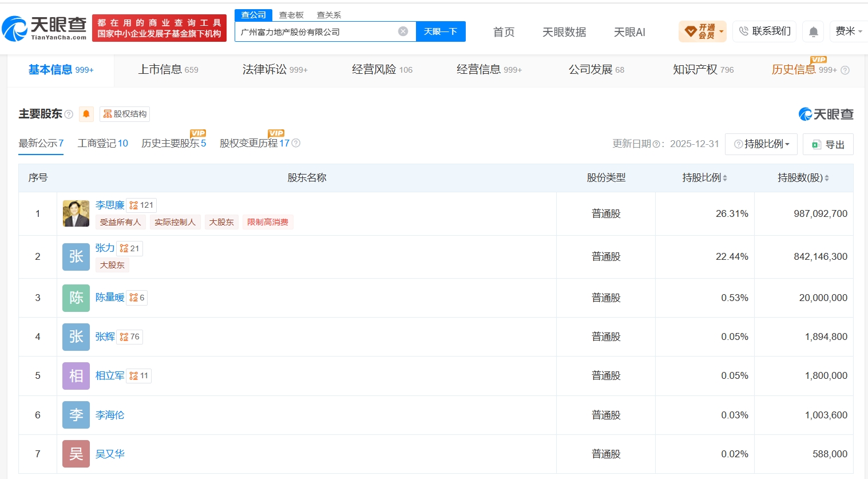Click the orange alert bell beside 主要股东
Viewport: 868px width, 479px height.
(86, 114)
